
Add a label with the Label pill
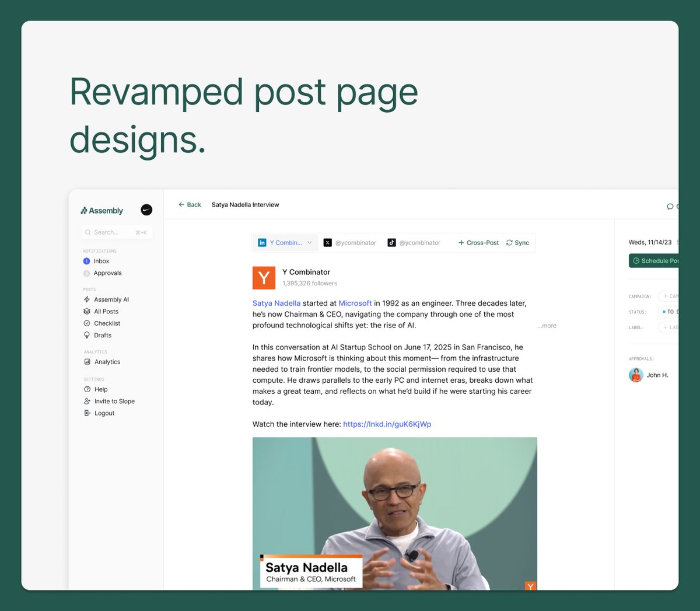[x=668, y=327]
